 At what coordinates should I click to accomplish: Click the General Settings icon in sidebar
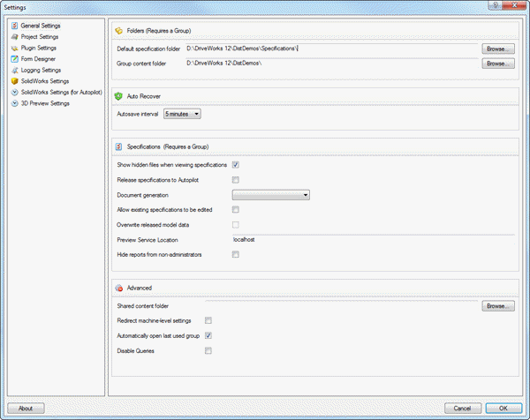pos(14,26)
